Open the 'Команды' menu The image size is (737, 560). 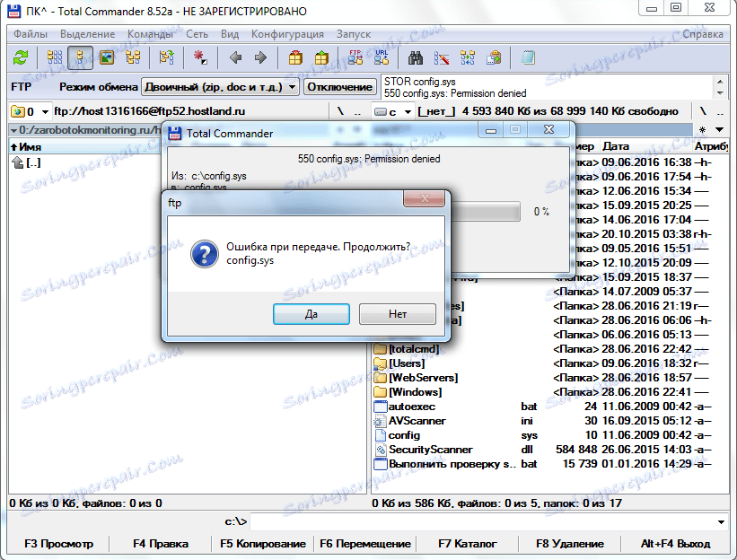[151, 34]
